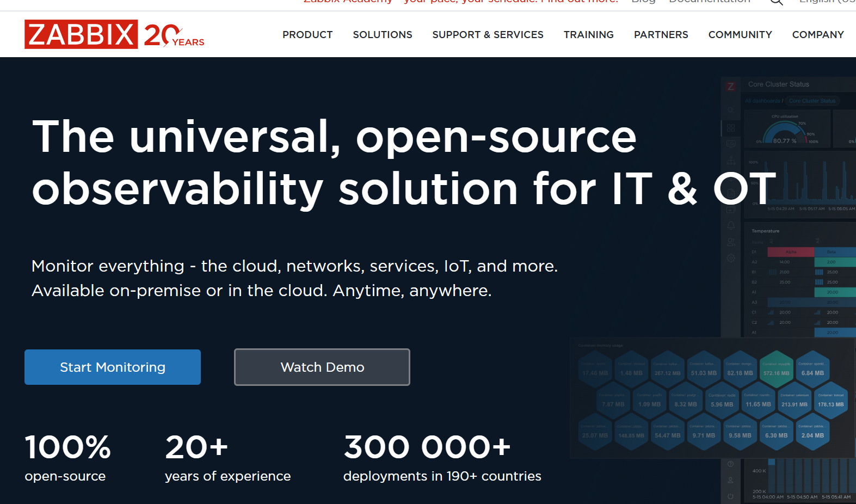
Task: Click the Watch Demo button
Action: click(322, 367)
